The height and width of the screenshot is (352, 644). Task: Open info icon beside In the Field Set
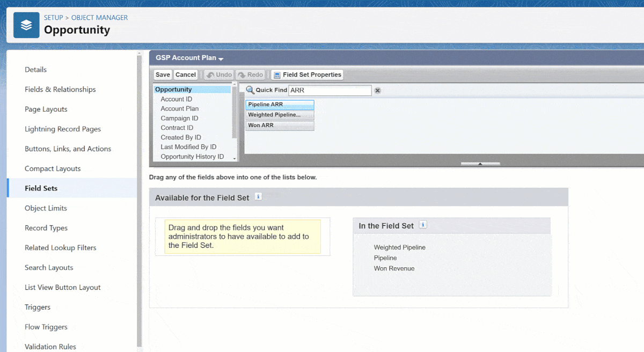coord(423,225)
